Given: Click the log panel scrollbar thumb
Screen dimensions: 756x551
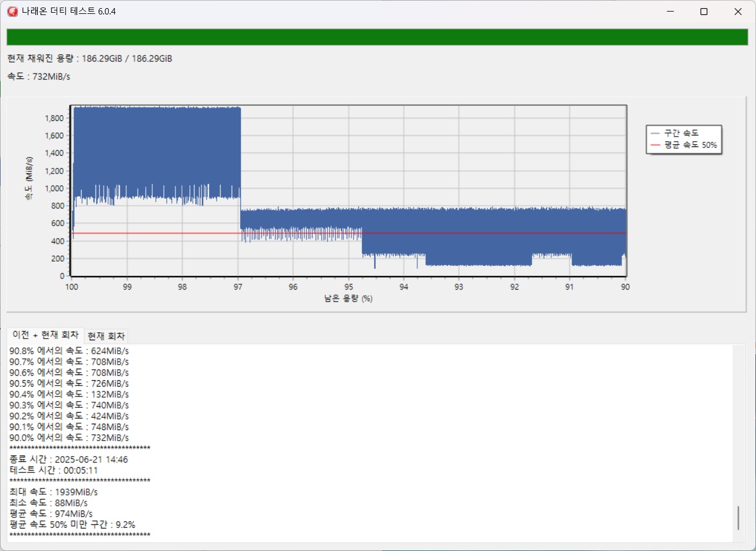Looking at the screenshot, I should click(x=737, y=518).
